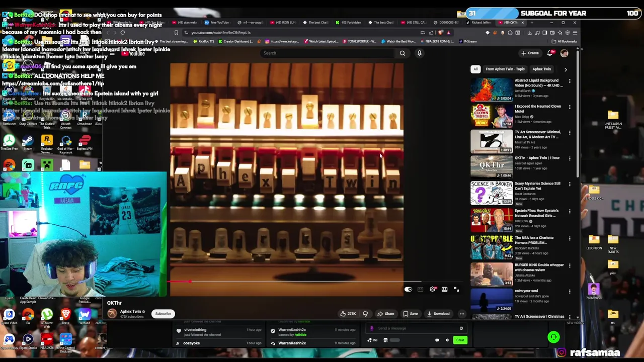Open the All Bookmarks folder
The width and height of the screenshot is (644, 362).
pos(564,41)
